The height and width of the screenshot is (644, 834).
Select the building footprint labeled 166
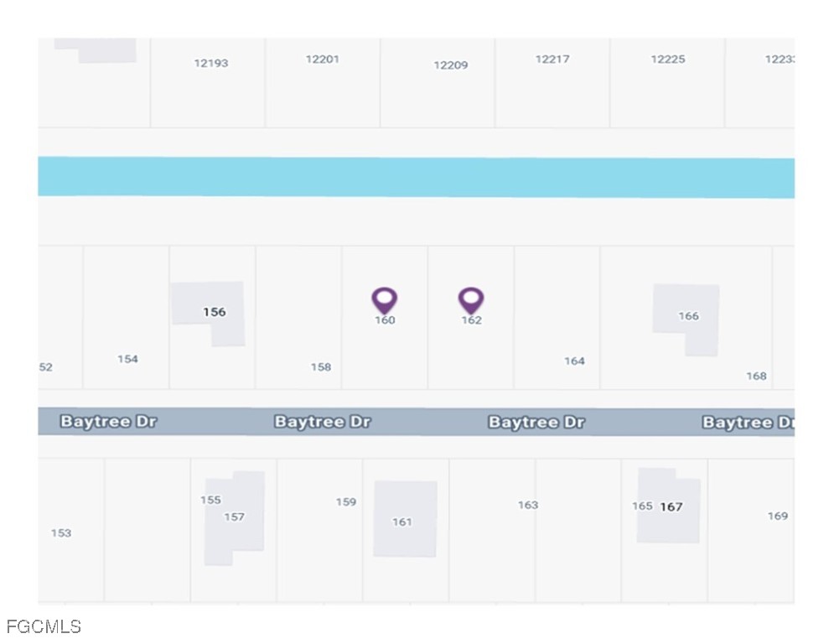pyautogui.click(x=686, y=319)
